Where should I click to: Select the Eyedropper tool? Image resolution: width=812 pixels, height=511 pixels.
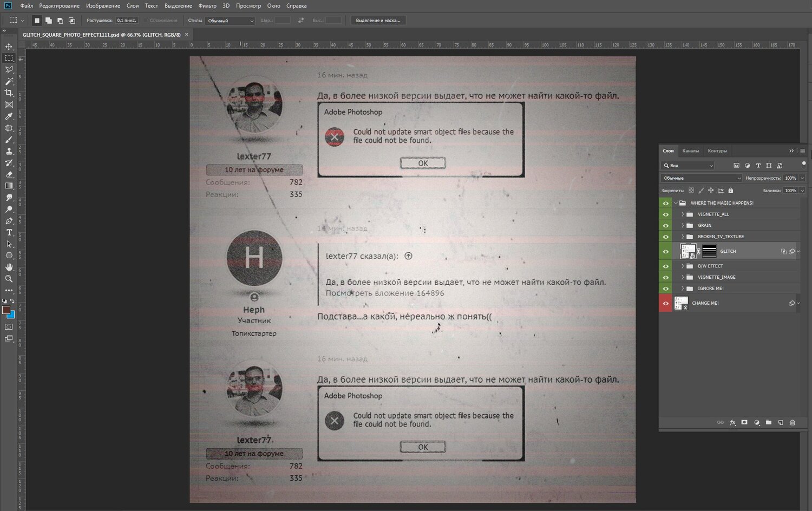[x=9, y=116]
